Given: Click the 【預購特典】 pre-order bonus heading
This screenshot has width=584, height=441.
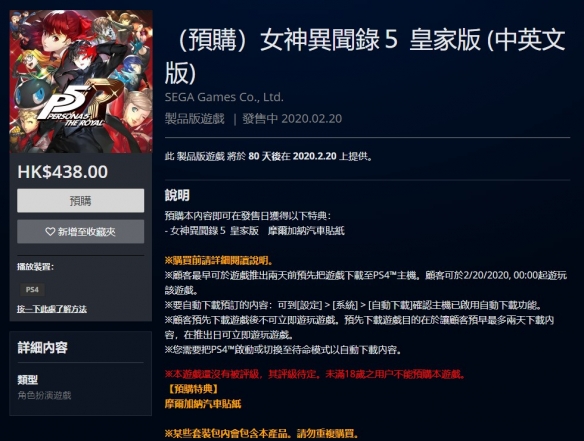Looking at the screenshot, I should [192, 389].
